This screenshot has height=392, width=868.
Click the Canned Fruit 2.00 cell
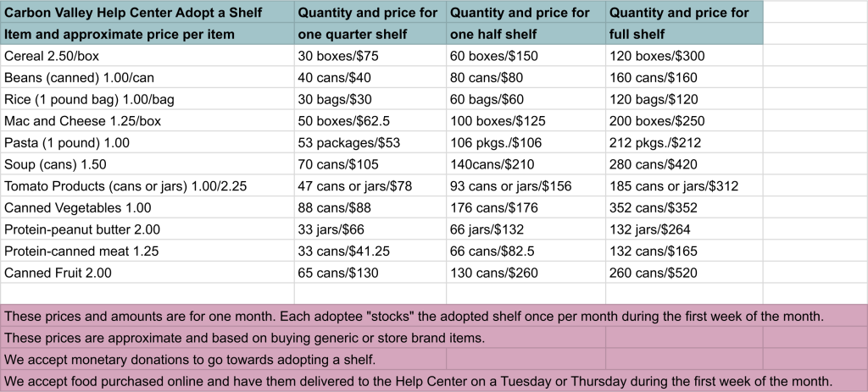point(58,273)
